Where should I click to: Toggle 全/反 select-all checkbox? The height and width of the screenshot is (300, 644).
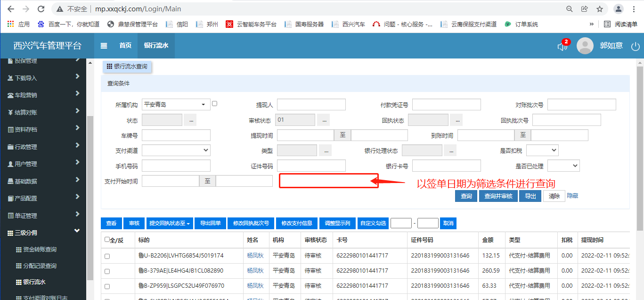[x=107, y=240]
